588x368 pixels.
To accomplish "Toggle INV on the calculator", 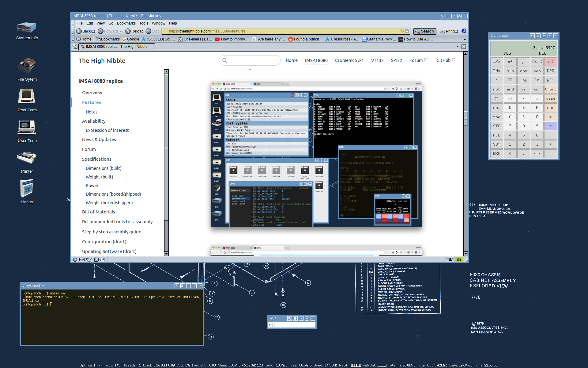I will [x=496, y=71].
